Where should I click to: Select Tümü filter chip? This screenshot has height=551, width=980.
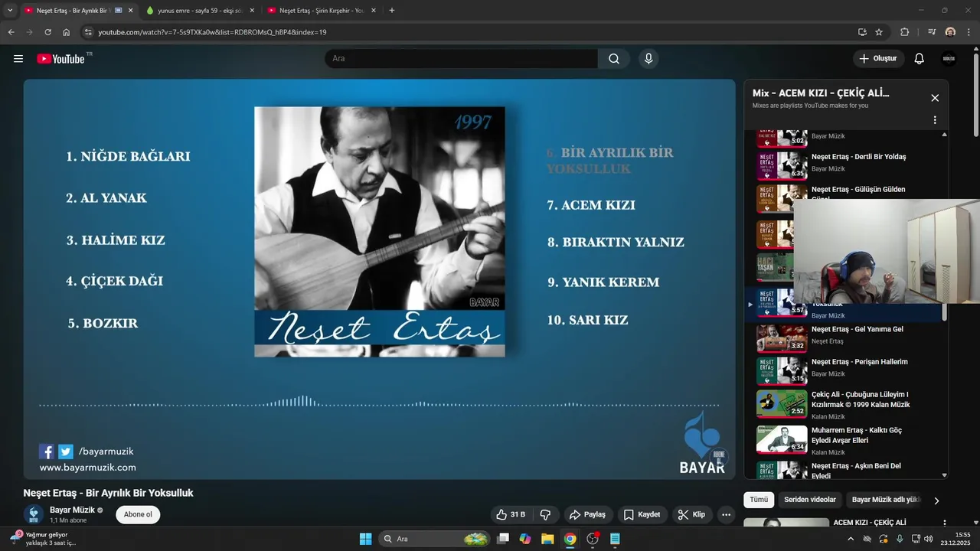click(x=759, y=500)
